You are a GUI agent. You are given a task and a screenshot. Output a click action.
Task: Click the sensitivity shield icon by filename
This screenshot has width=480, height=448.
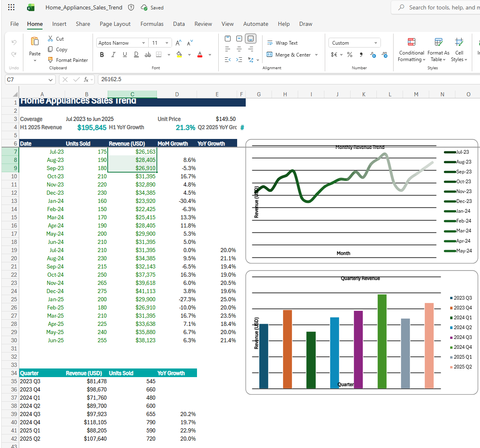[x=131, y=7]
